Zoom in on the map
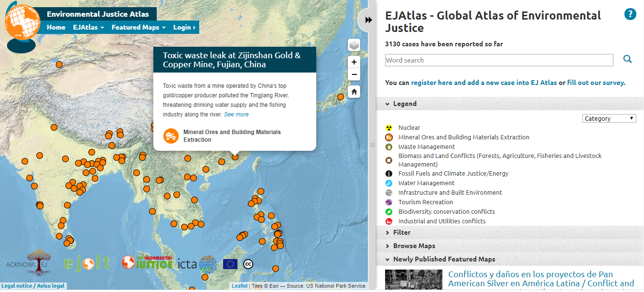 [x=354, y=62]
